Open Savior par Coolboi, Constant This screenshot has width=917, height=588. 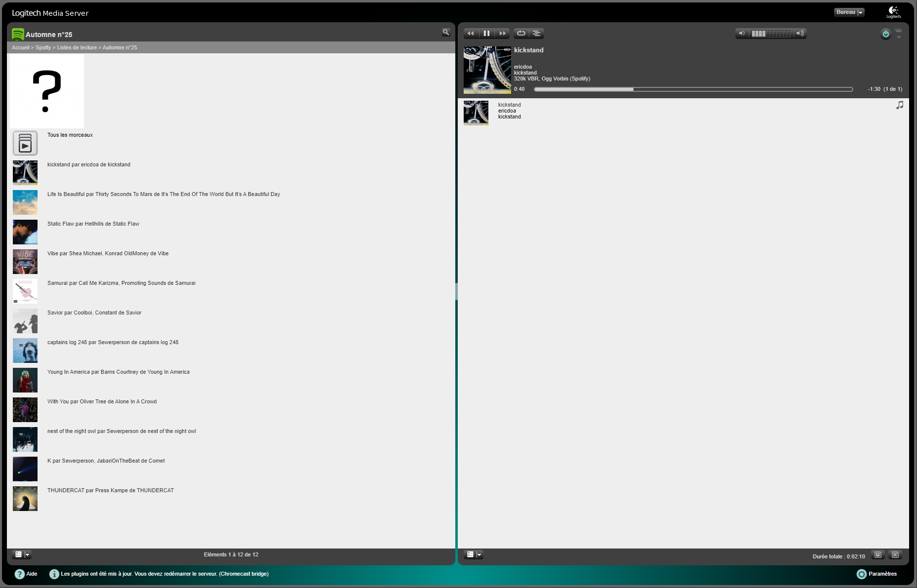[x=94, y=313]
